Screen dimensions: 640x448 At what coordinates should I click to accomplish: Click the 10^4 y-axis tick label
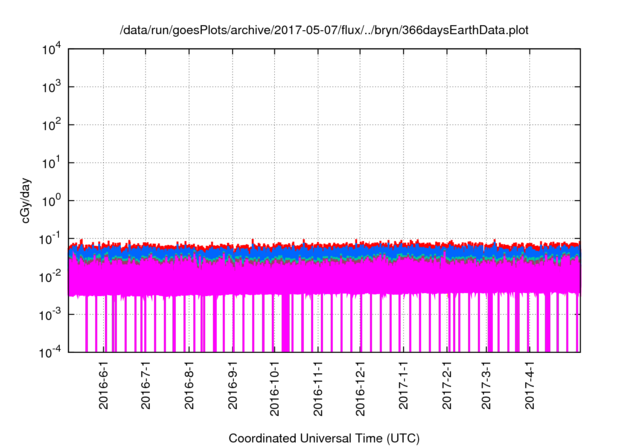pyautogui.click(x=51, y=50)
